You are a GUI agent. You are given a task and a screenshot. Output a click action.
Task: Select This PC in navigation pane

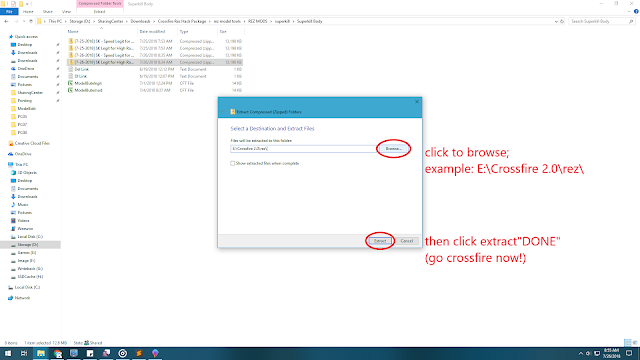(22, 164)
